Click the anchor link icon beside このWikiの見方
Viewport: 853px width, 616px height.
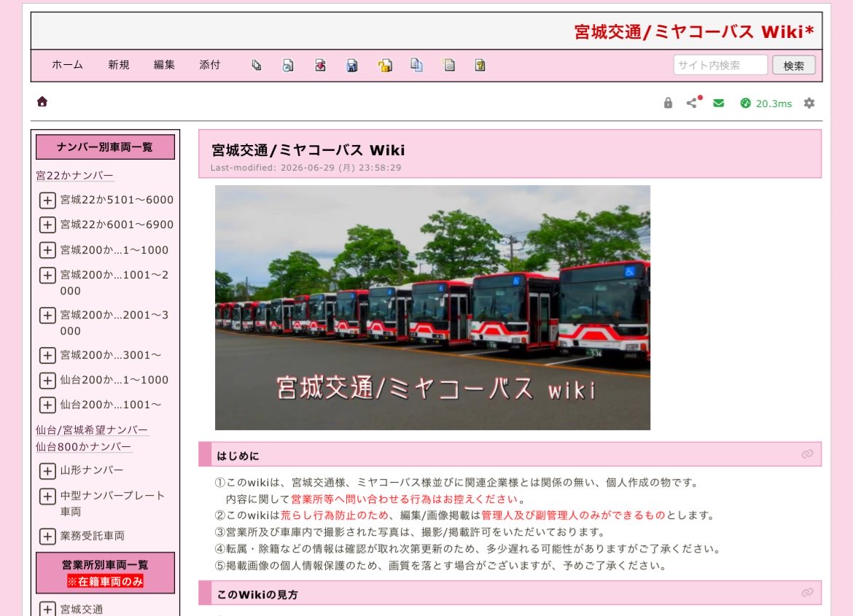[807, 592]
